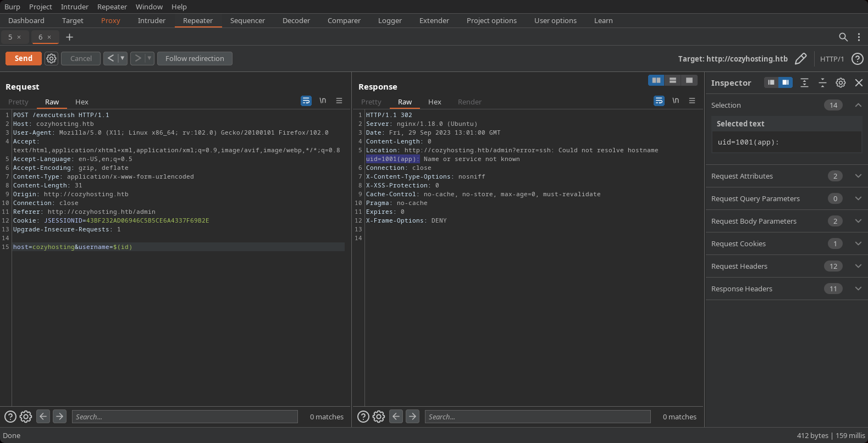Dock Inspector layout left option

771,82
